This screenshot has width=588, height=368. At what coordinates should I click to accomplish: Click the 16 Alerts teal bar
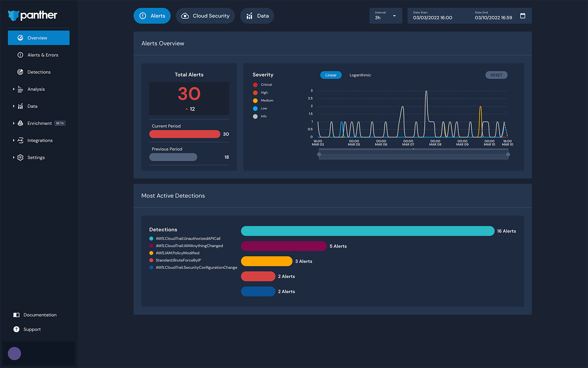tap(367, 231)
